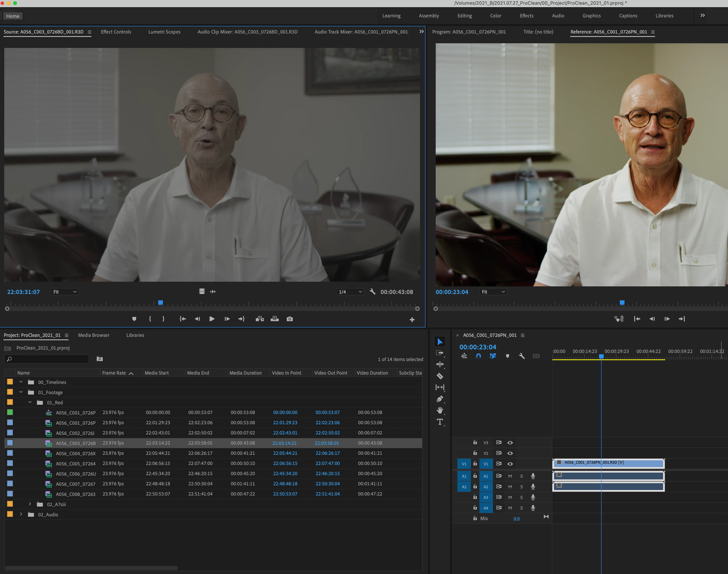Click the Insert button in Source monitor
The image size is (728, 574).
[259, 319]
